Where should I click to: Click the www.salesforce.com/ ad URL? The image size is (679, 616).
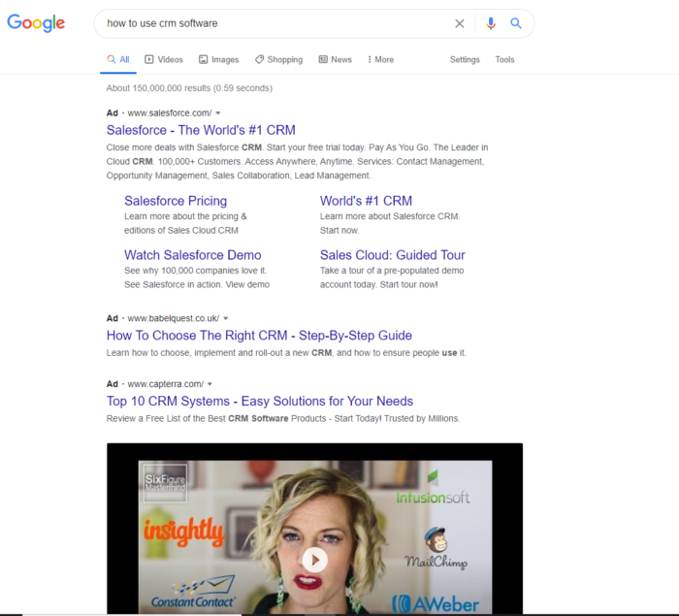point(170,113)
